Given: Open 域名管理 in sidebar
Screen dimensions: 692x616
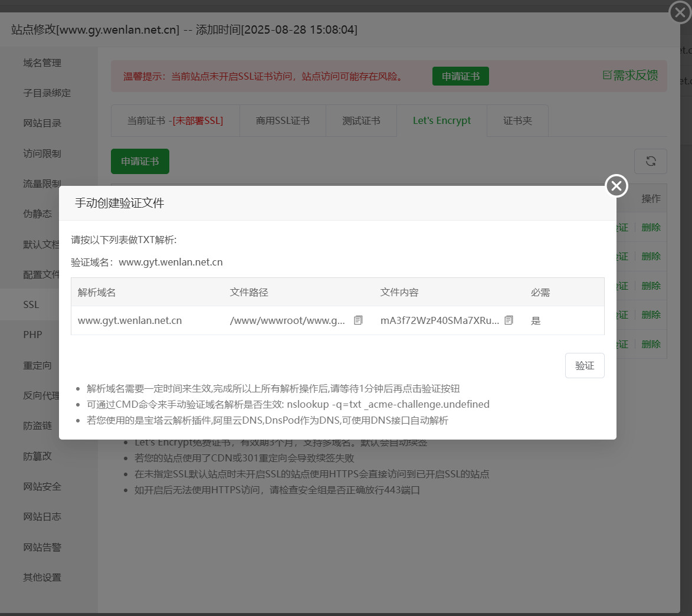Looking at the screenshot, I should point(42,63).
